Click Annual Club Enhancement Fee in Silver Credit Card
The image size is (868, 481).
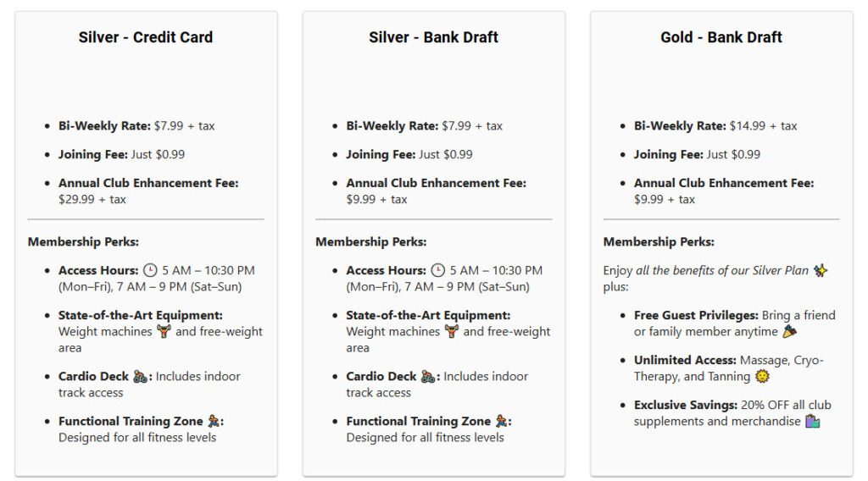(148, 183)
